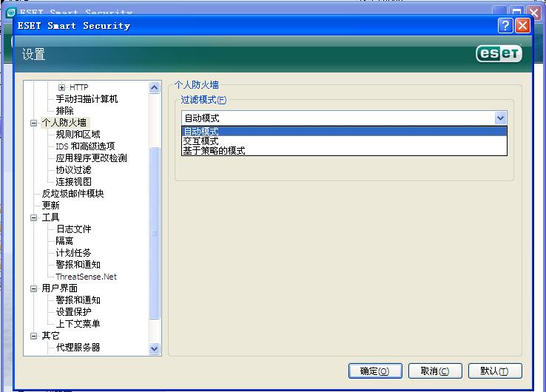Open 协议过滤 settings
The width and height of the screenshot is (546, 392).
click(73, 170)
